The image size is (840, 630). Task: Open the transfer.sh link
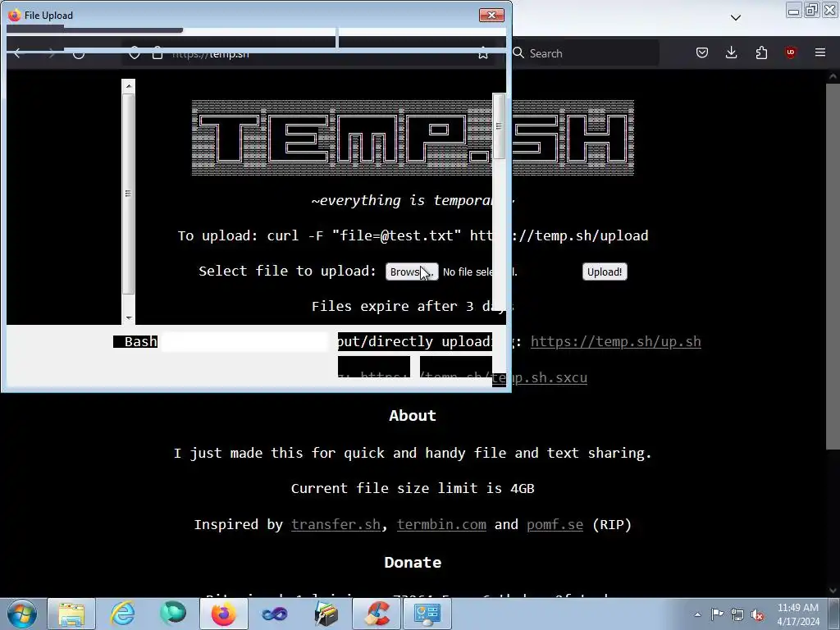[336, 524]
